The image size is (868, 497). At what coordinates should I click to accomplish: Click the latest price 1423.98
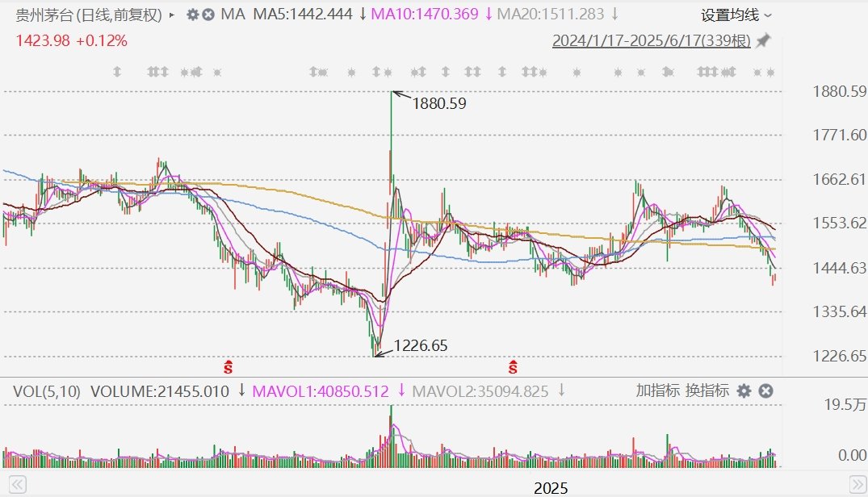(43, 41)
